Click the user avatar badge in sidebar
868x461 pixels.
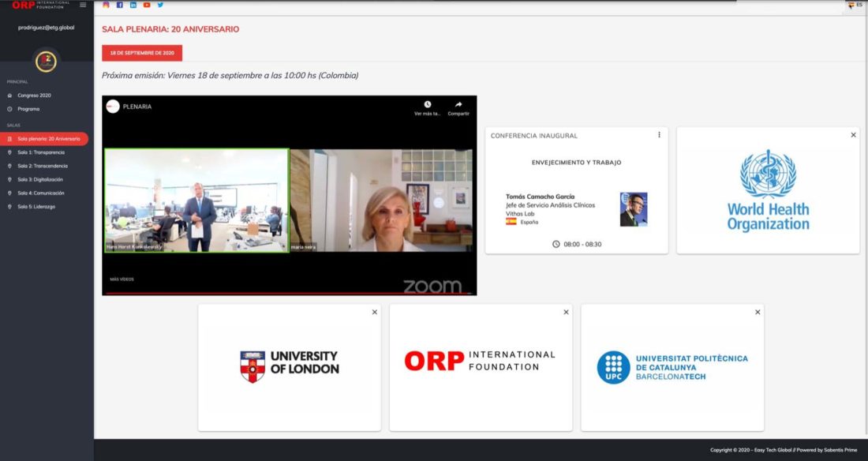coord(46,62)
